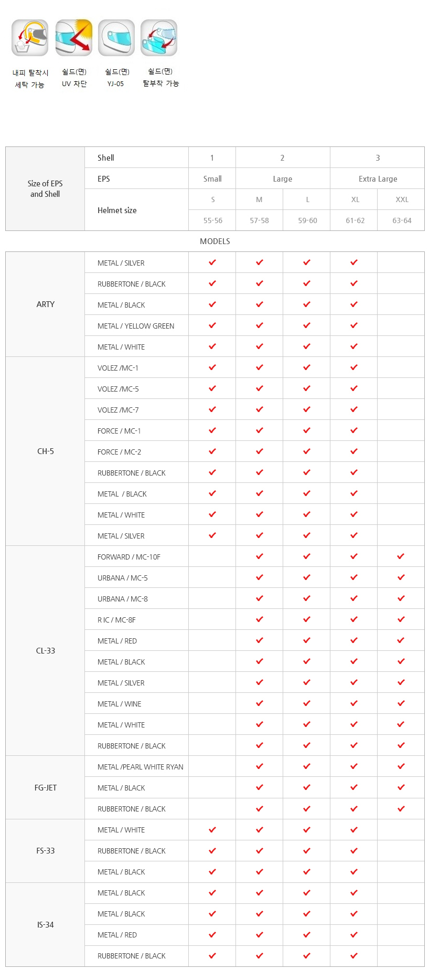Select the ARTY model group cell
This screenshot has width=429, height=980.
pyautogui.click(x=45, y=304)
